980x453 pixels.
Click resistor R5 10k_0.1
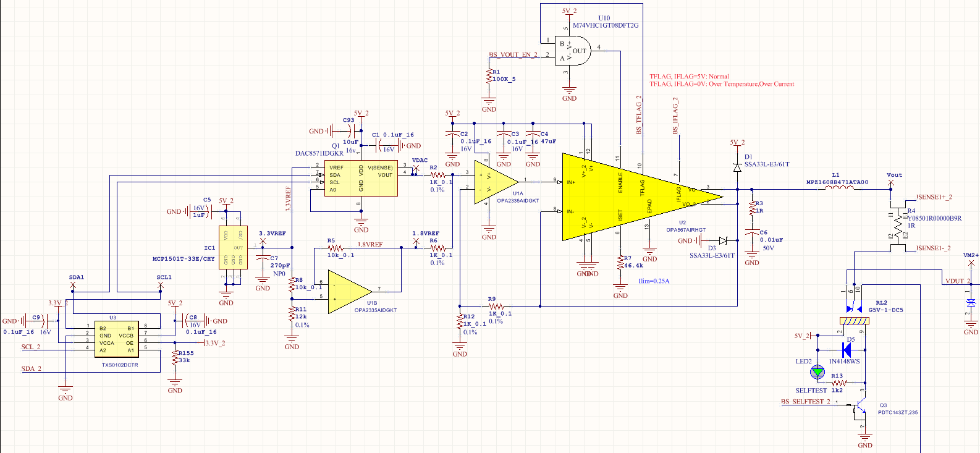tap(336, 247)
